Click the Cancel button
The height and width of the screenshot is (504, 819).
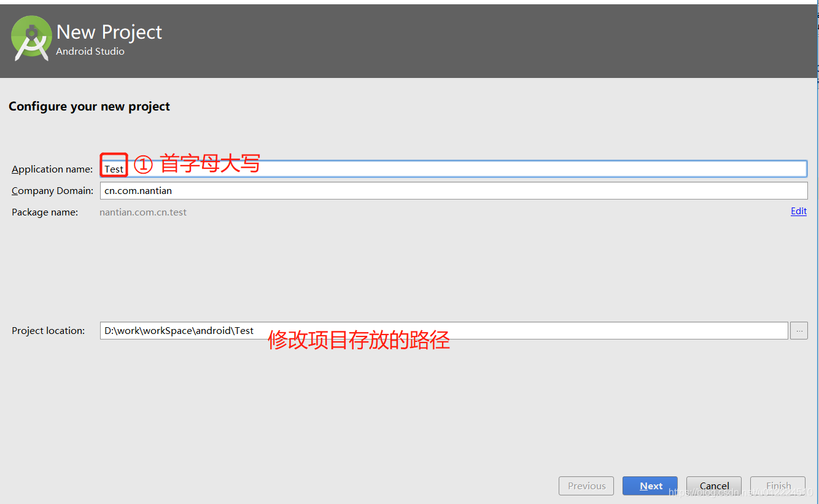pyautogui.click(x=714, y=486)
